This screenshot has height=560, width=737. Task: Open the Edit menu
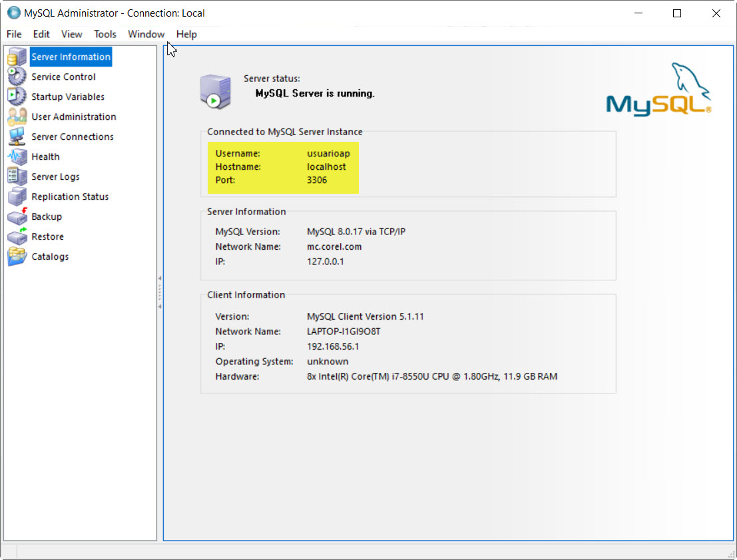41,35
